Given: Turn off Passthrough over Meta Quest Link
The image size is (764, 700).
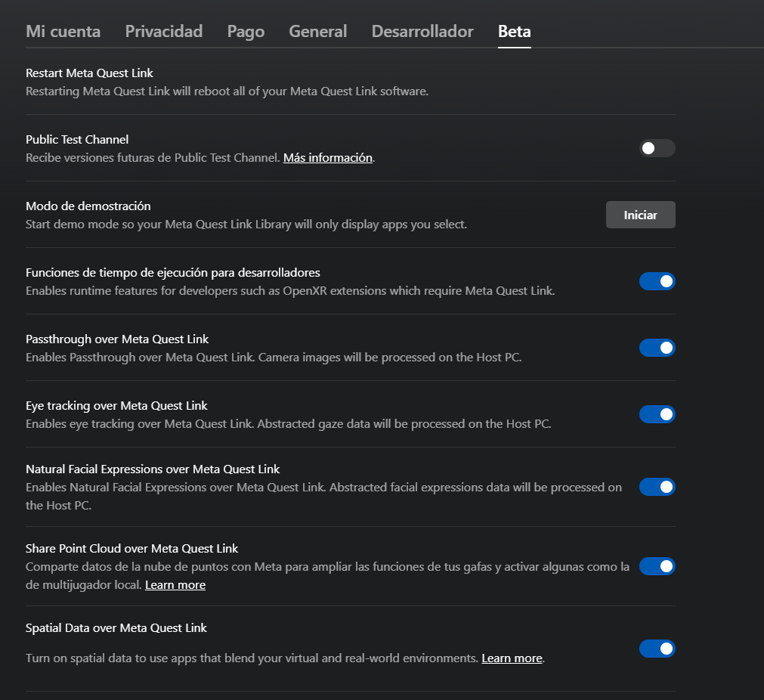Looking at the screenshot, I should [x=657, y=348].
